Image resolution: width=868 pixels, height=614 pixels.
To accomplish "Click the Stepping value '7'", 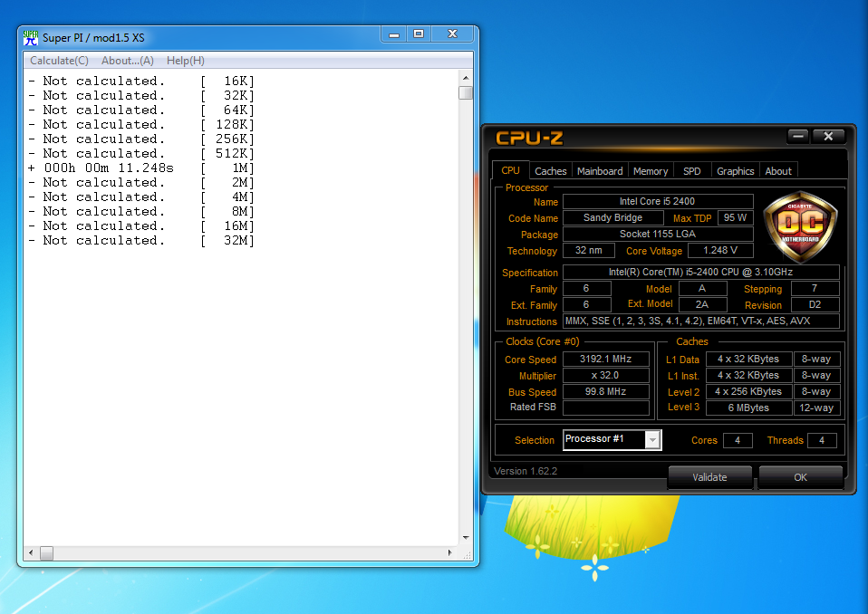I will point(815,288).
